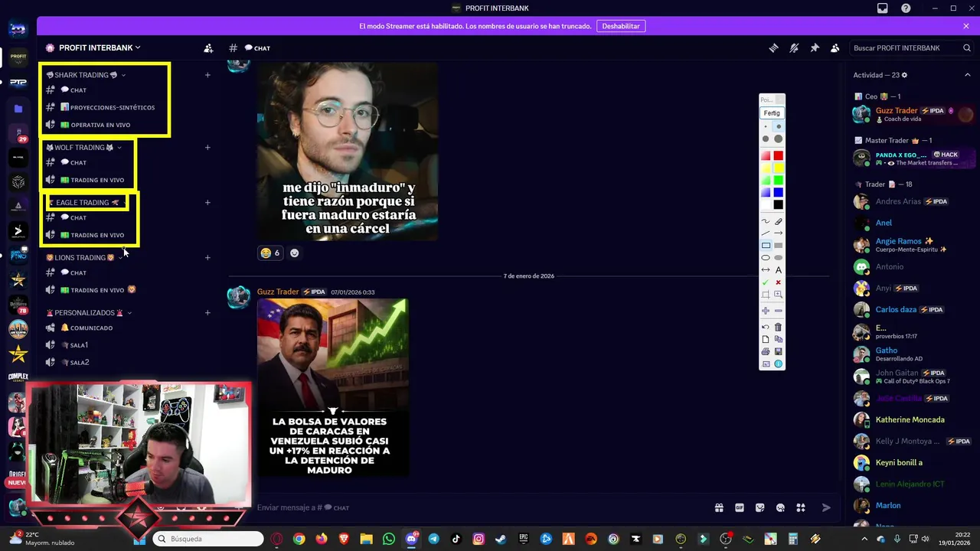Viewport: 980px width, 551px height.
Task: Toggle channel notification mute bell icon
Action: click(x=794, y=47)
